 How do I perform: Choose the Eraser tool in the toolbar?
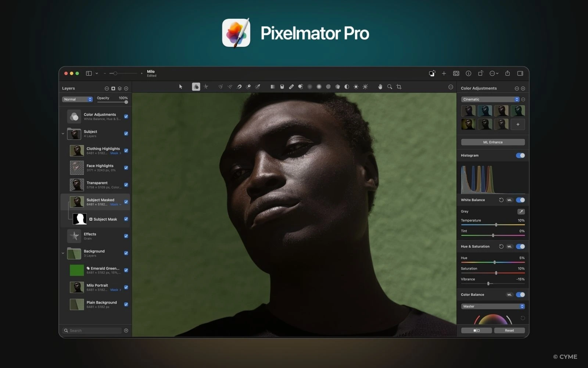click(291, 87)
